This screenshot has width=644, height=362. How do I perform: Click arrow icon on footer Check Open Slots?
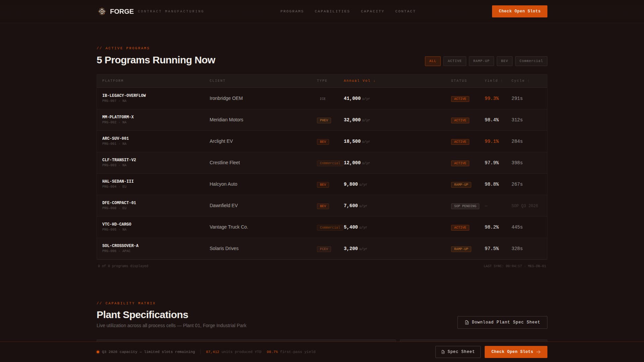(538, 352)
